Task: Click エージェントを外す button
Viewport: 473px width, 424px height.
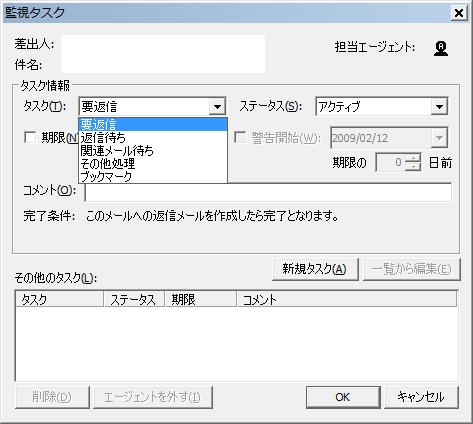Action: click(x=153, y=397)
